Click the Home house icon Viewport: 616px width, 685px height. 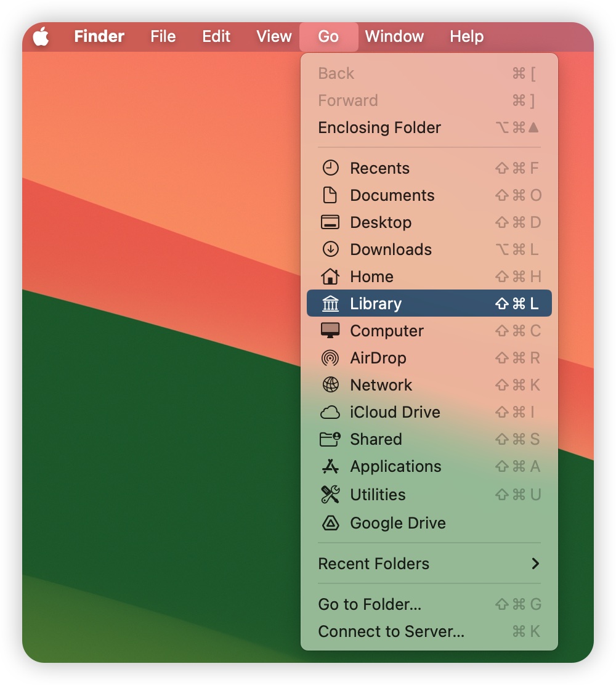tap(330, 276)
